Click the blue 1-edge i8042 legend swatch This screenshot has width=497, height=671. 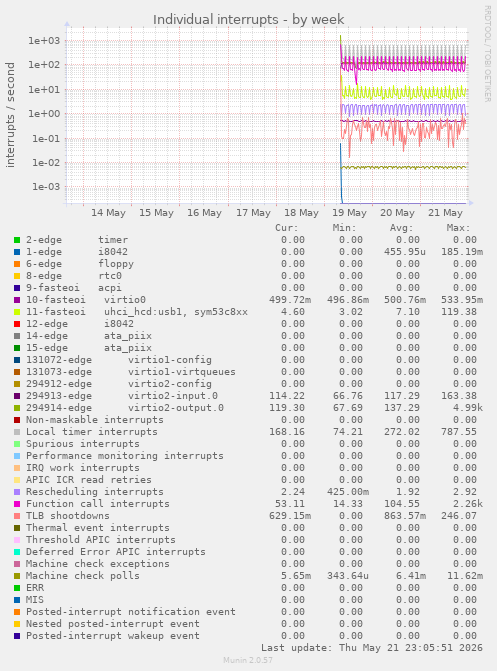[17, 252]
